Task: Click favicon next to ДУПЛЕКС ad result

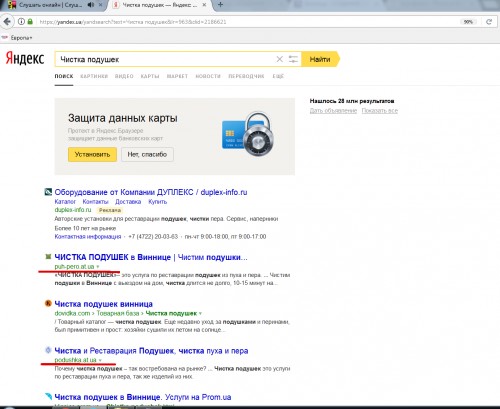Action: coord(48,192)
